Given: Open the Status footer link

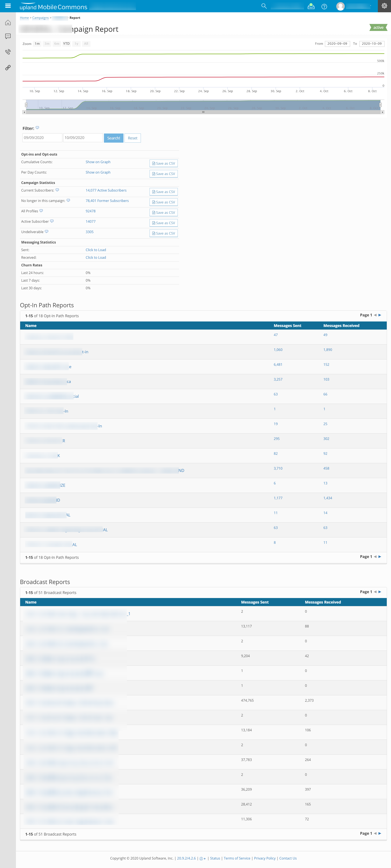Looking at the screenshot, I should tap(215, 858).
